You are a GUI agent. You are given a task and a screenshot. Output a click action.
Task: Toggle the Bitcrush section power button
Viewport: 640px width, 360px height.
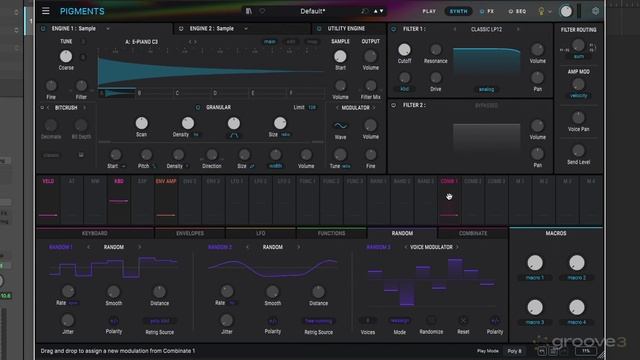(x=42, y=108)
